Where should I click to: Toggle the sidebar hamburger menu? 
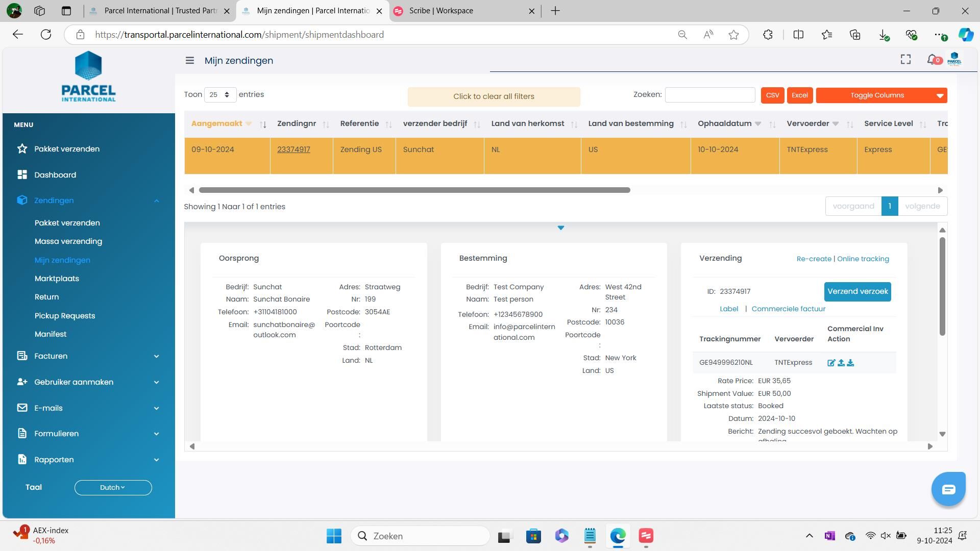[x=189, y=61]
